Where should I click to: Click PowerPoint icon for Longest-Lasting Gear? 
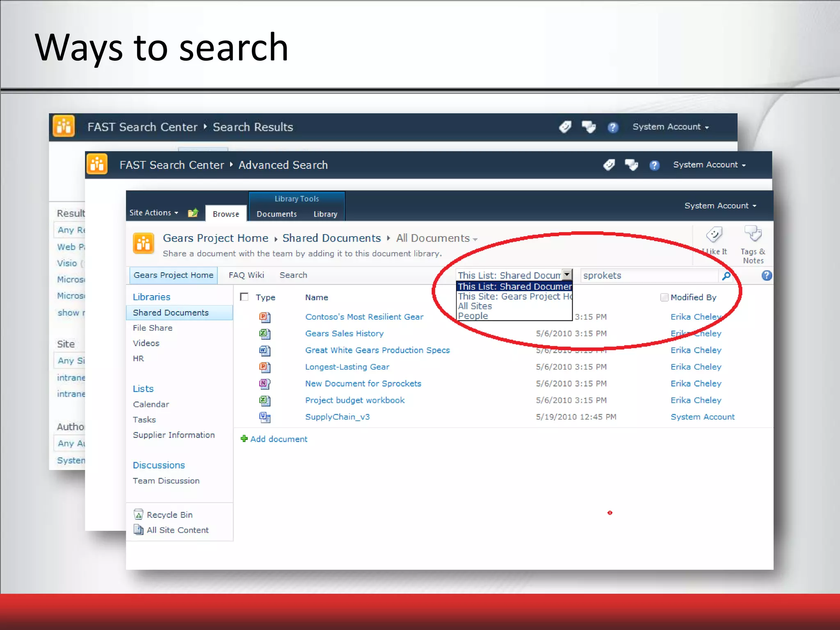coord(265,367)
